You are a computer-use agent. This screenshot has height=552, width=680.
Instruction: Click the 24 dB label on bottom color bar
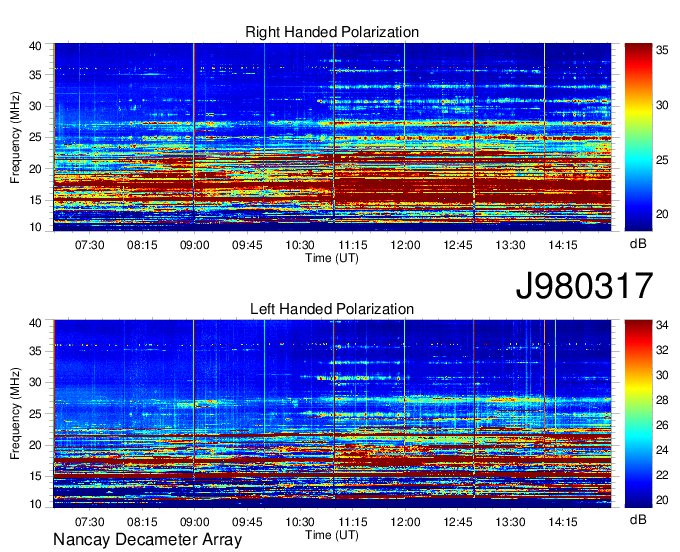pyautogui.click(x=662, y=451)
